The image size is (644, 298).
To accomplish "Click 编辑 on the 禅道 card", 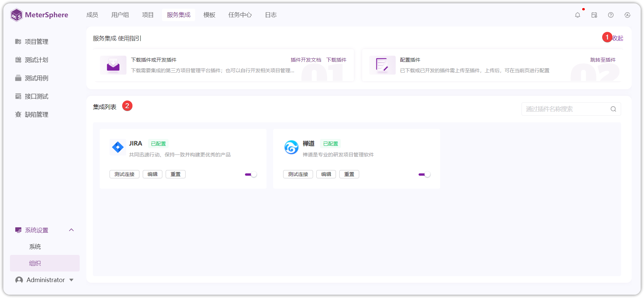I will pyautogui.click(x=326, y=174).
